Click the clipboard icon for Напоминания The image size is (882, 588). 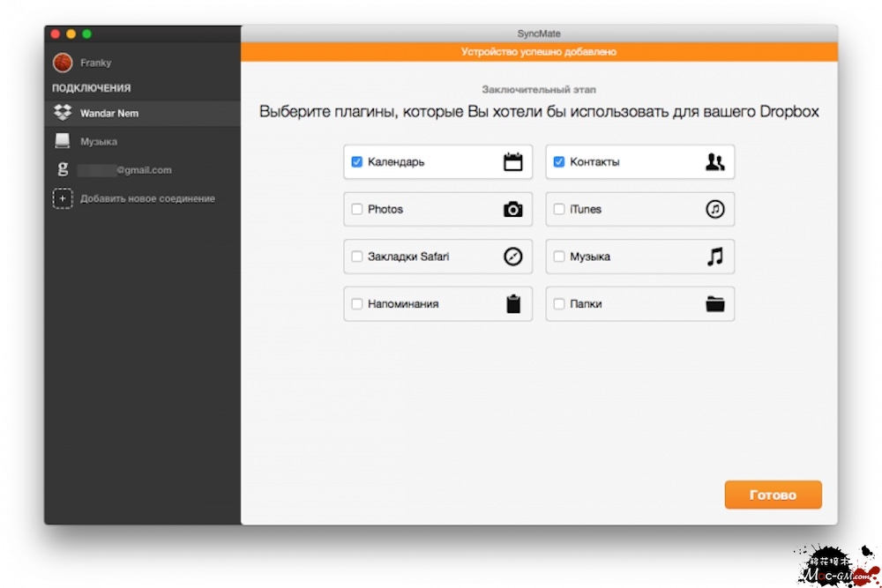coord(513,304)
